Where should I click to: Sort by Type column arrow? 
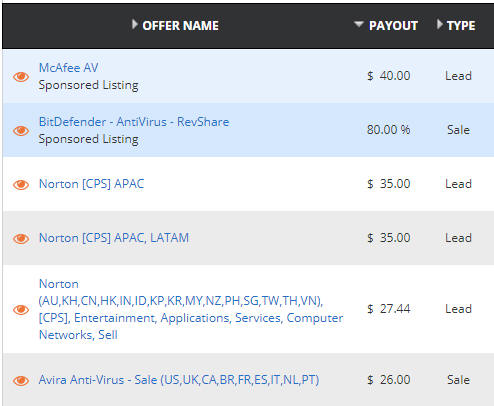(440, 24)
